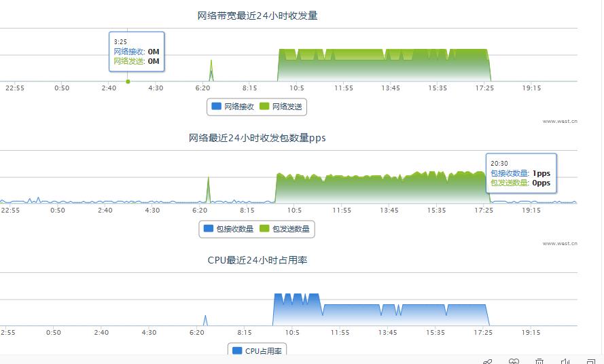604x364 pixels.
Task: Click the green 3:25 data point marker
Action: pos(128,81)
